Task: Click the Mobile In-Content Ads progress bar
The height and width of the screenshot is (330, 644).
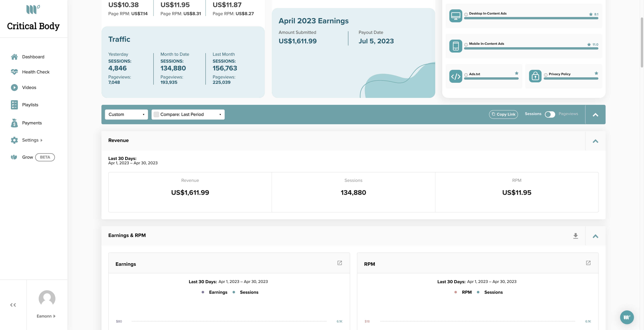Action: [531, 49]
